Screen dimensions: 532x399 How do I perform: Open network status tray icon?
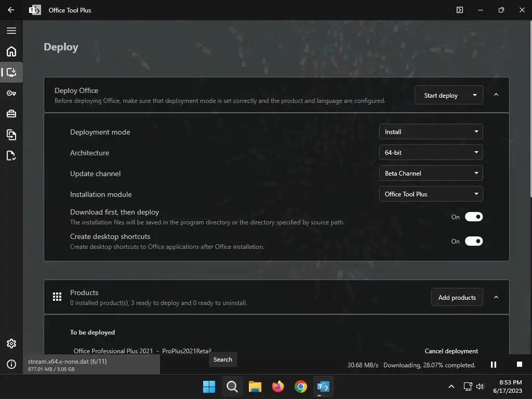tap(468, 387)
